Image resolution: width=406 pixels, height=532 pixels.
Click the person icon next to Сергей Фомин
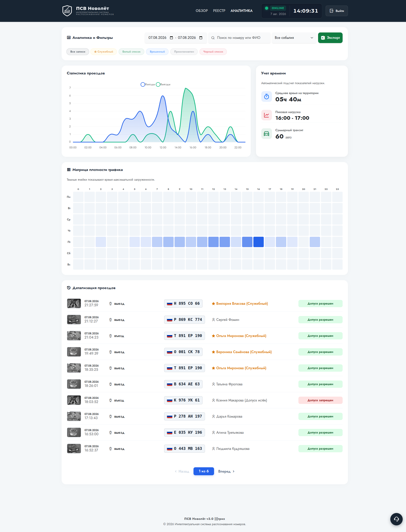213,320
